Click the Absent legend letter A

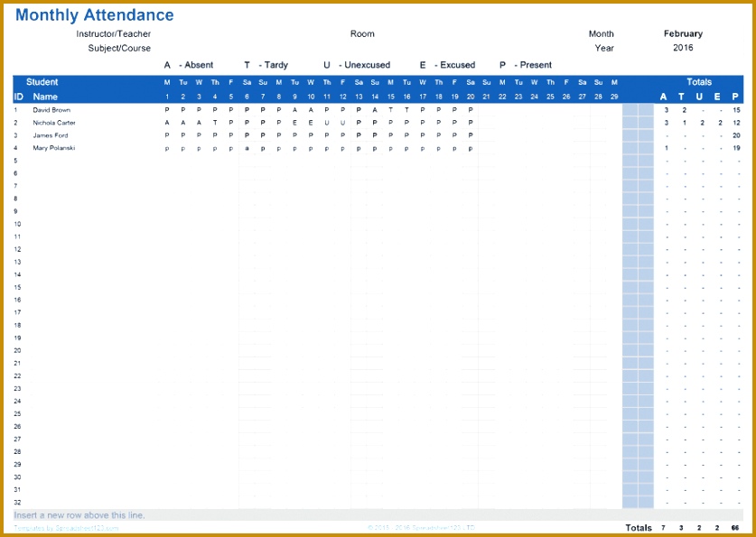pos(167,64)
